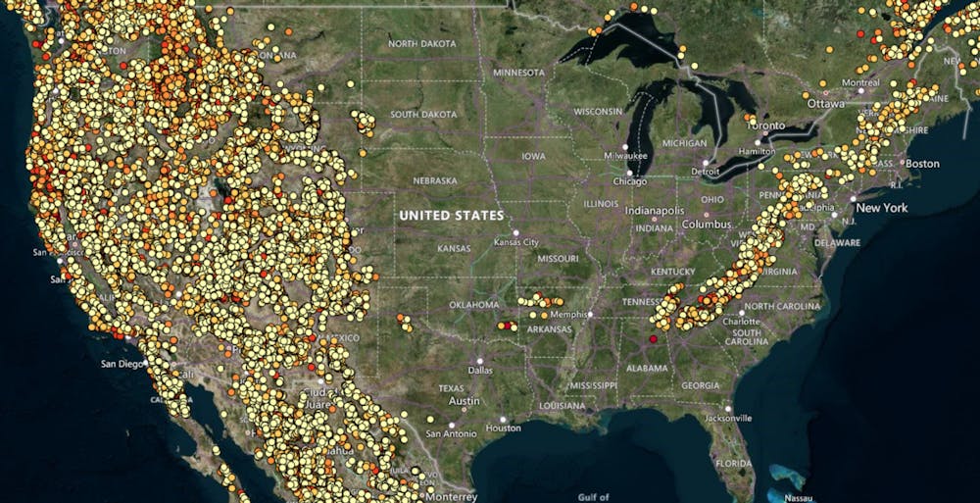The height and width of the screenshot is (503, 980).
Task: Select the Charlotte city marker dot
Action: 742,313
